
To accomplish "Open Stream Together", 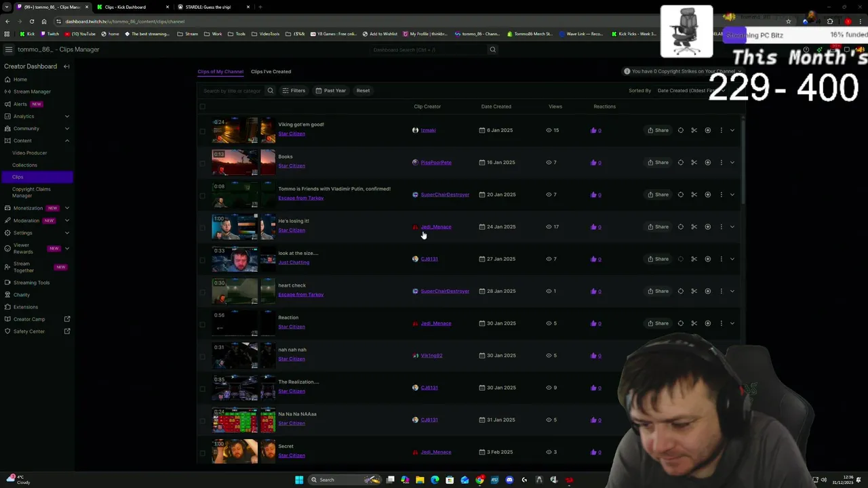I will 24,267.
